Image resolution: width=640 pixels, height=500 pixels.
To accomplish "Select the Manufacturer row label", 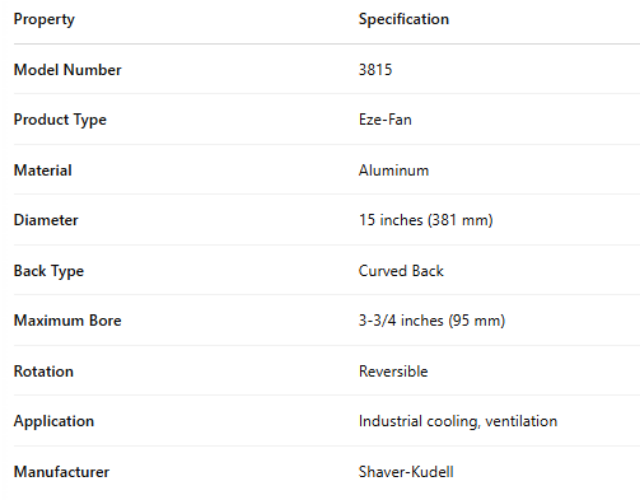I will point(61,472).
